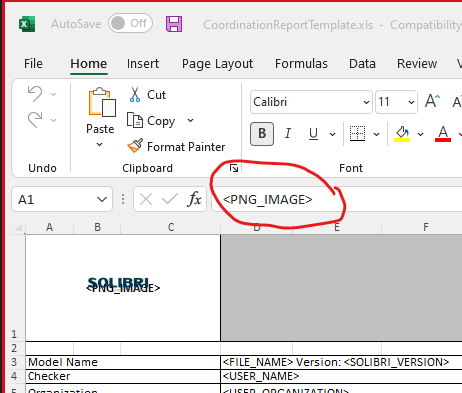
Task: Click formula bar text <PNG_IMAGE>
Action: pos(268,199)
